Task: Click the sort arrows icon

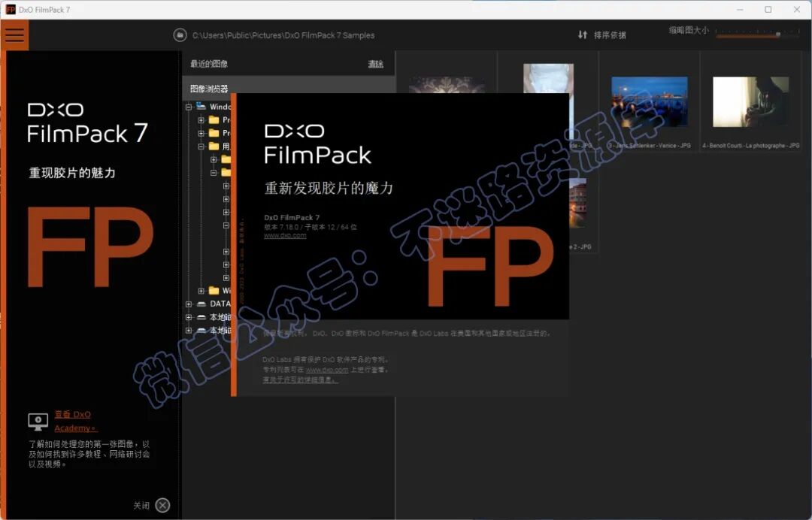Action: click(x=583, y=35)
